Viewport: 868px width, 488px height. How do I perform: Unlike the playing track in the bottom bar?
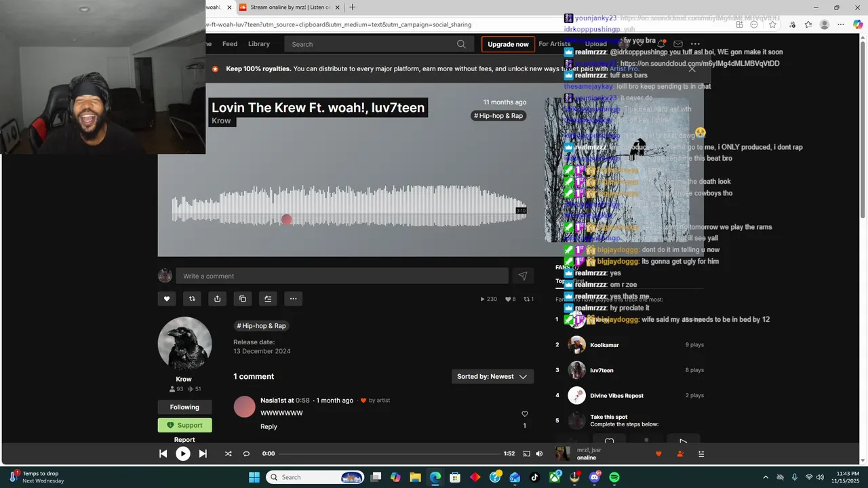point(658,454)
